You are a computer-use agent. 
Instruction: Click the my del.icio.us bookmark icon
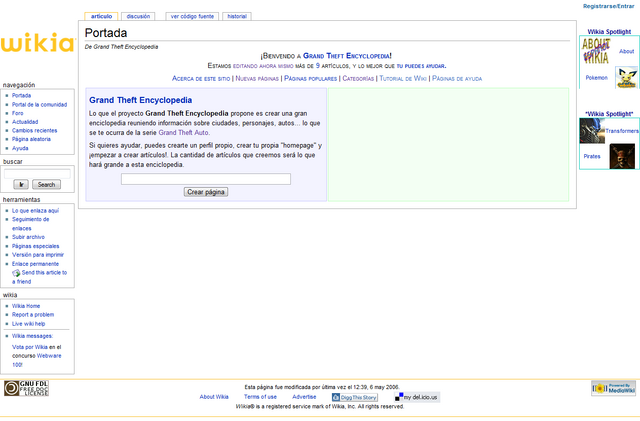417,397
